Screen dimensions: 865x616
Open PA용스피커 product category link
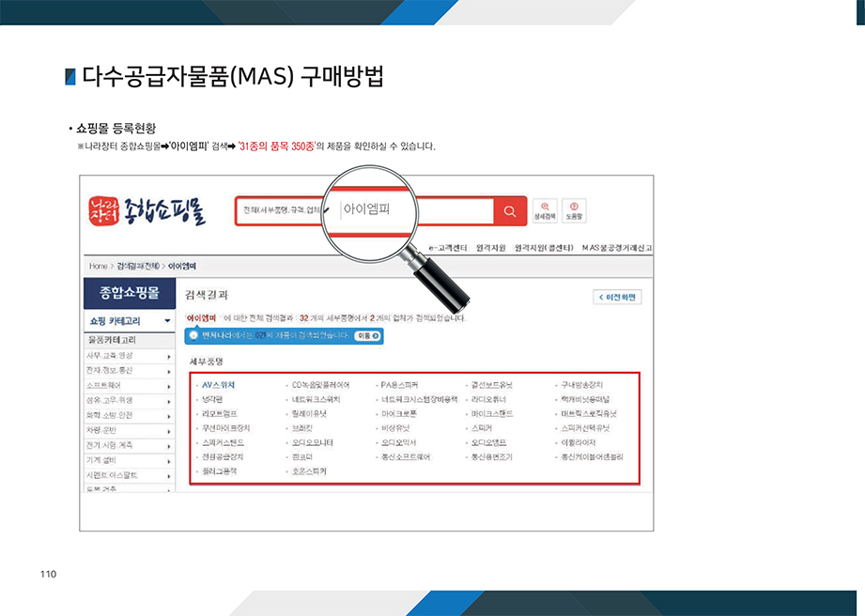tap(401, 385)
